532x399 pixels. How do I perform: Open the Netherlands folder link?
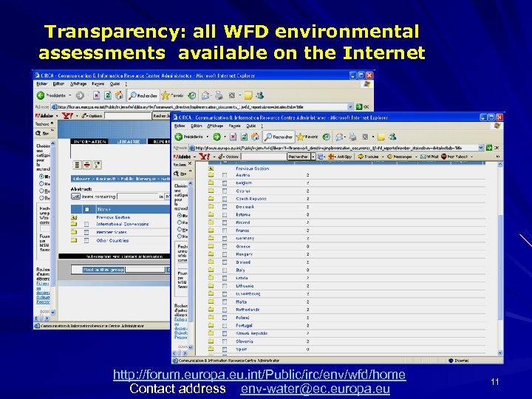tap(248, 310)
